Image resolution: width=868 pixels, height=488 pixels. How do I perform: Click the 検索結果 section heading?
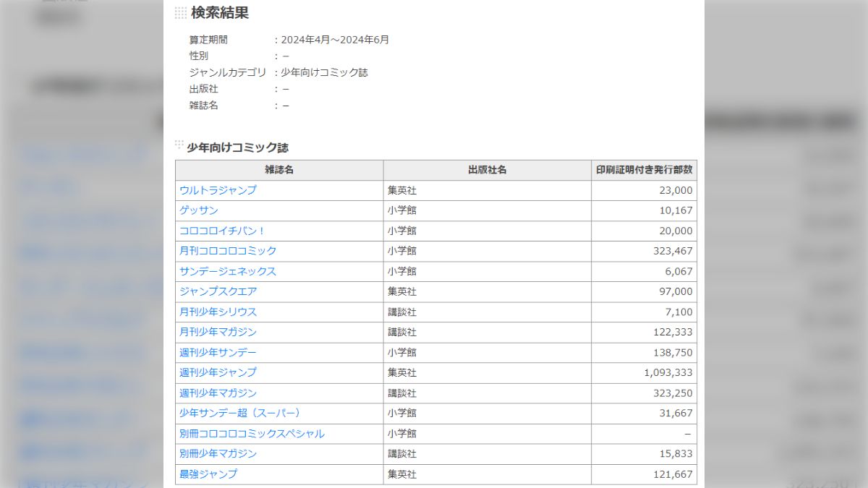[220, 12]
